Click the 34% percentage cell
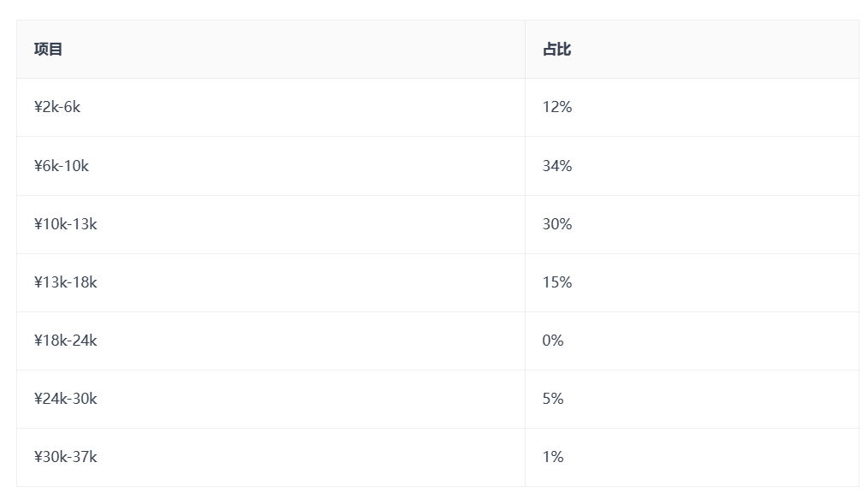 pyautogui.click(x=556, y=166)
